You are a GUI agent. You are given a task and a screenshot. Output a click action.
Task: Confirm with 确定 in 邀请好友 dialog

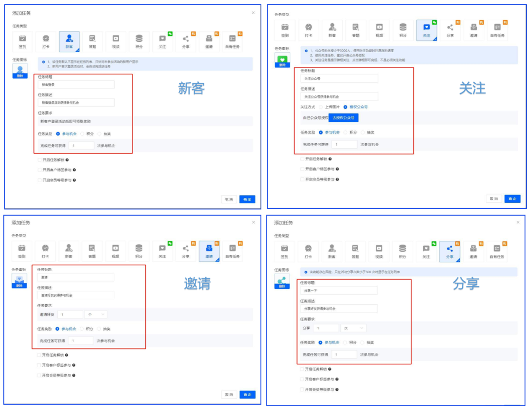pos(247,395)
